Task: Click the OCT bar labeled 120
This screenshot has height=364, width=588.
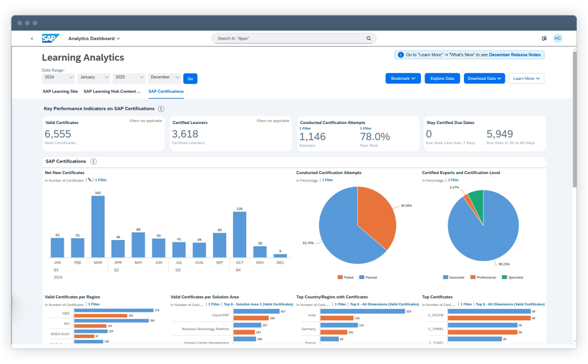Action: pyautogui.click(x=239, y=234)
